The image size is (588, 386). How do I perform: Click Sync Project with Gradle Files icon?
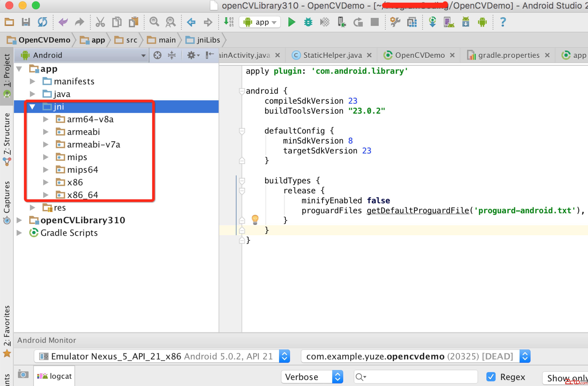432,22
